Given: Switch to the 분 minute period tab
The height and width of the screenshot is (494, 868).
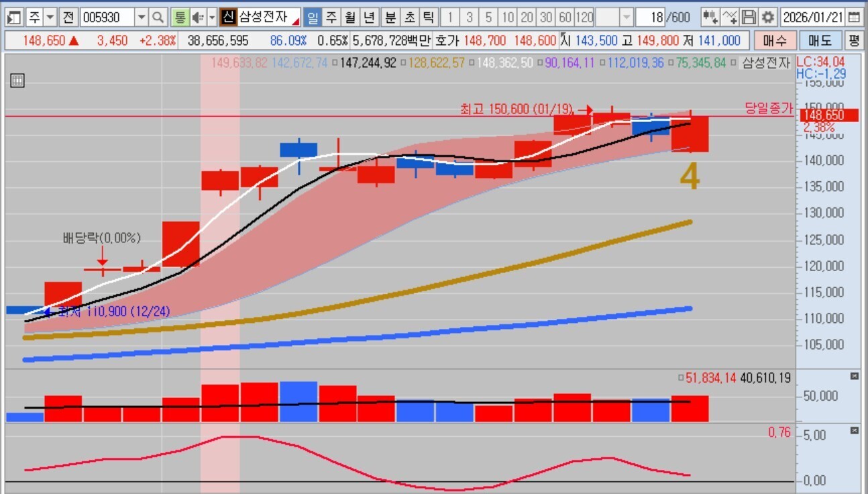Looking at the screenshot, I should pos(390,17).
